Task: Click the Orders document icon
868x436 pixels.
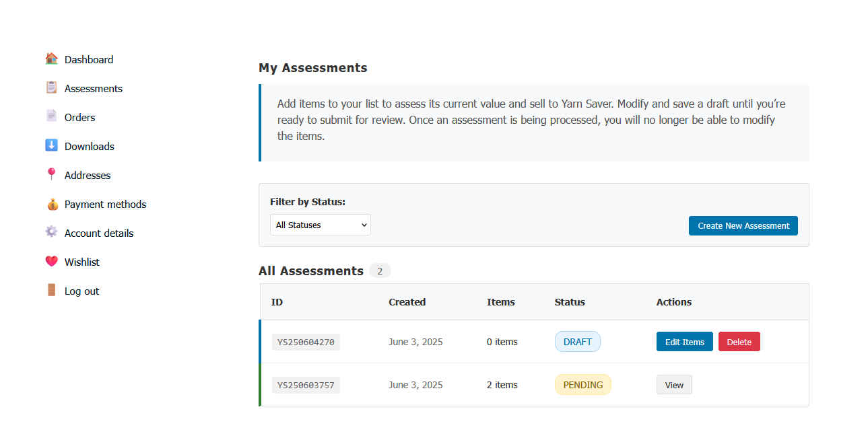Action: click(52, 116)
